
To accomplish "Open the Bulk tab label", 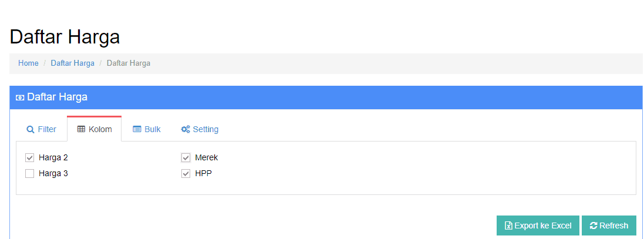I will pos(153,129).
